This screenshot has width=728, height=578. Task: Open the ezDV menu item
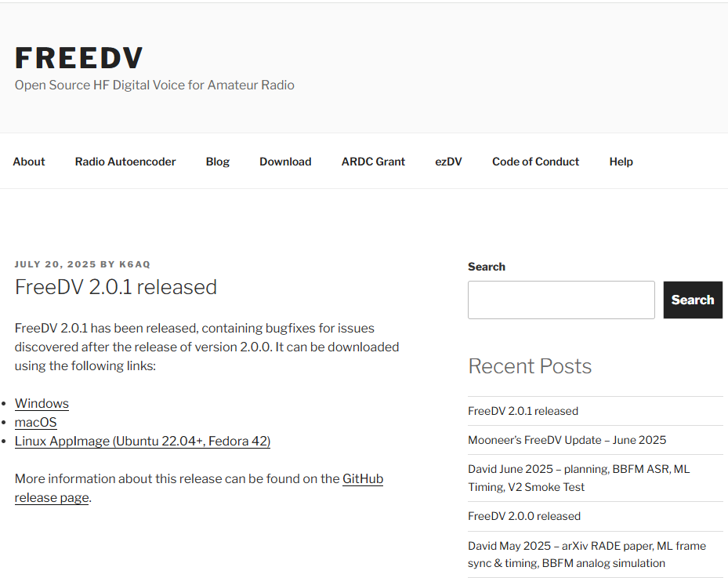[x=448, y=162]
